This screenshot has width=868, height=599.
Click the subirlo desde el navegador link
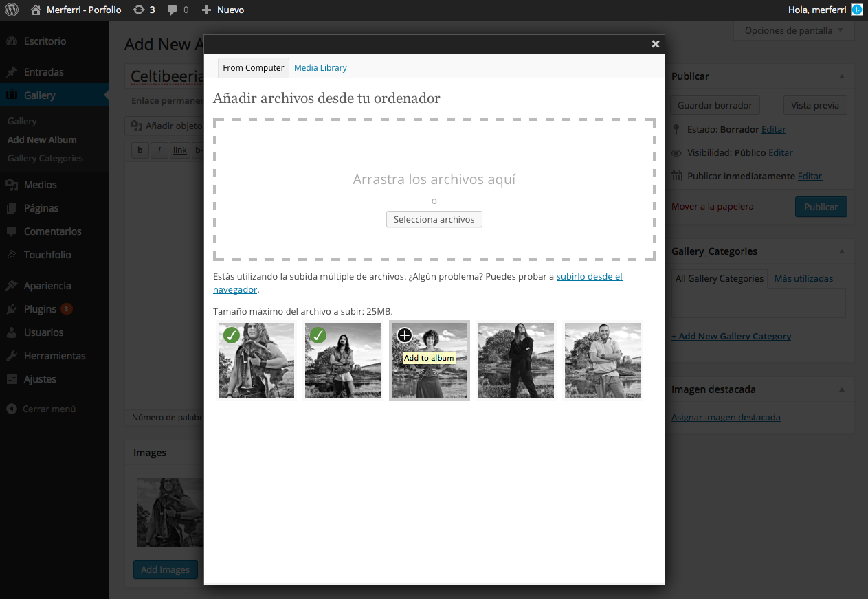click(x=418, y=283)
